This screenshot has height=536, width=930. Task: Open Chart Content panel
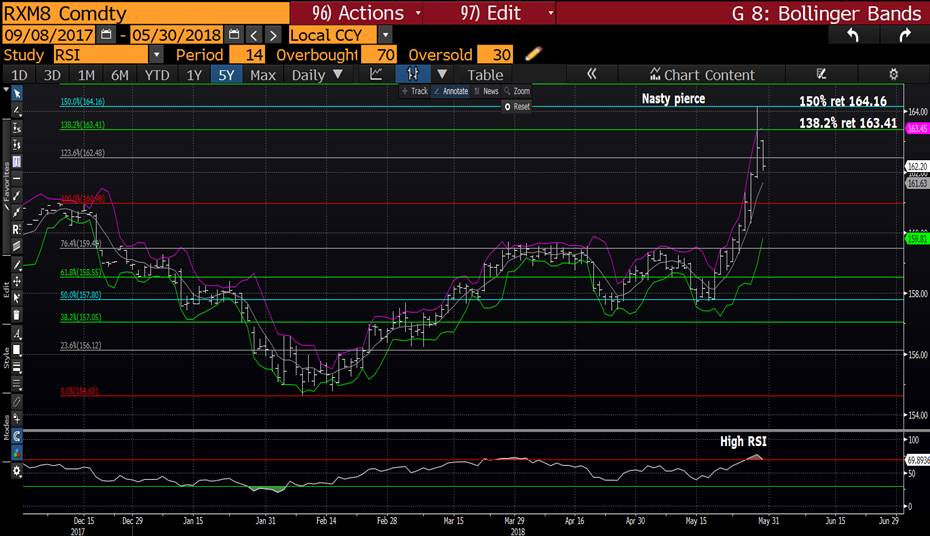pyautogui.click(x=702, y=75)
